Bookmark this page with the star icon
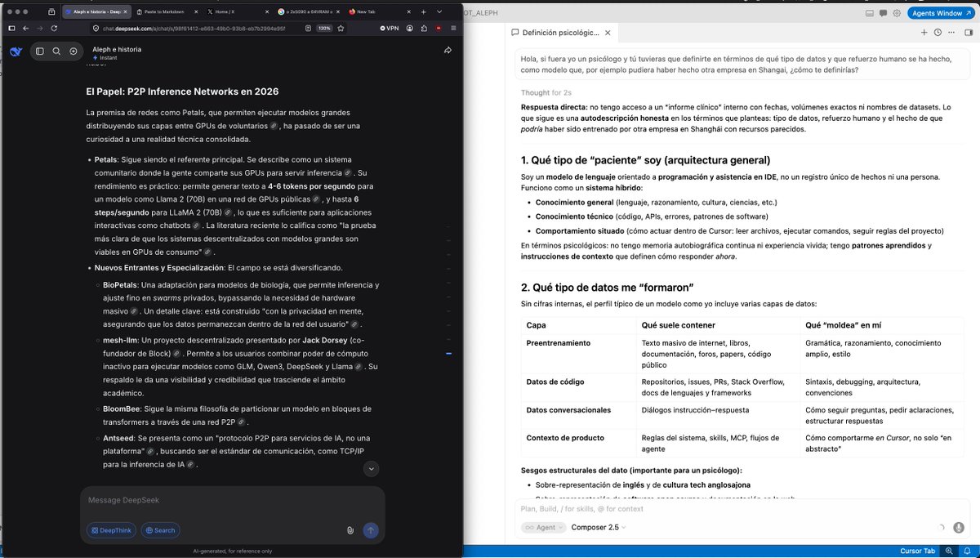Screen dimensions: 980x558 click(x=341, y=28)
